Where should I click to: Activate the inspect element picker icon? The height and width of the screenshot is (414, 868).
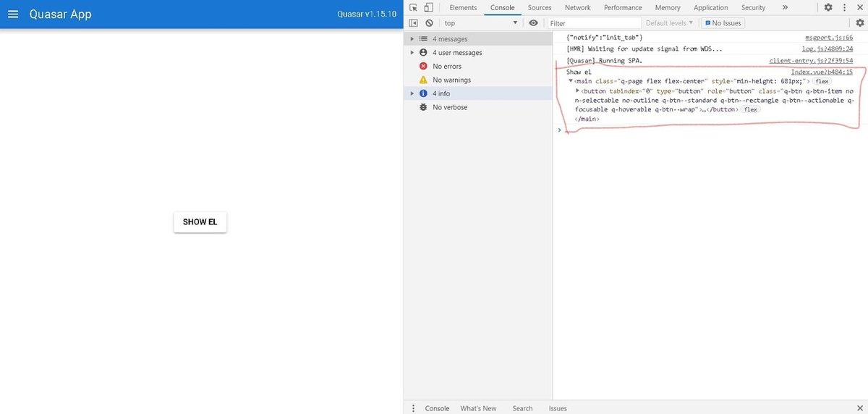(x=413, y=7)
